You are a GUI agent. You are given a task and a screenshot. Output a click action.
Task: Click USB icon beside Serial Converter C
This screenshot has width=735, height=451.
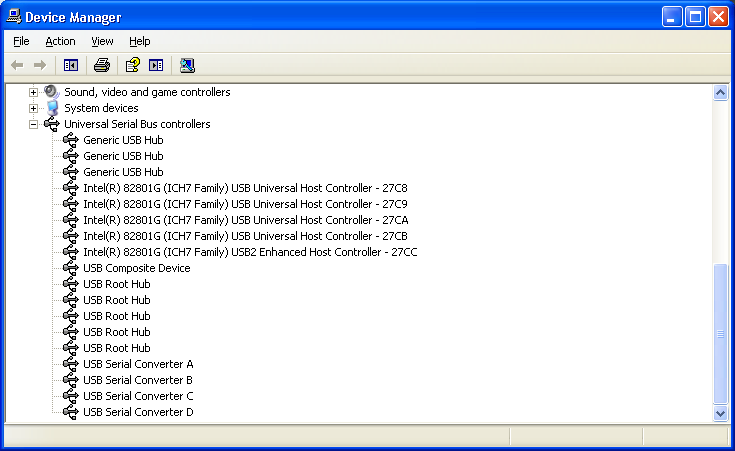(71, 396)
